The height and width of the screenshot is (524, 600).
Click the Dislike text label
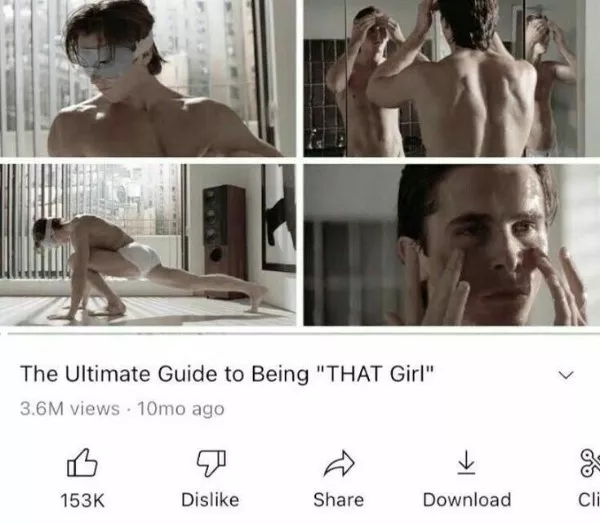click(x=210, y=500)
